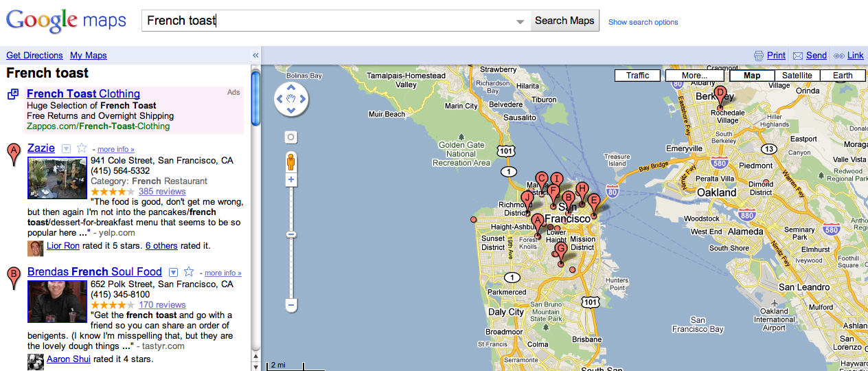Toggle the Traffic layer
This screenshot has height=371, width=868.
coord(637,76)
